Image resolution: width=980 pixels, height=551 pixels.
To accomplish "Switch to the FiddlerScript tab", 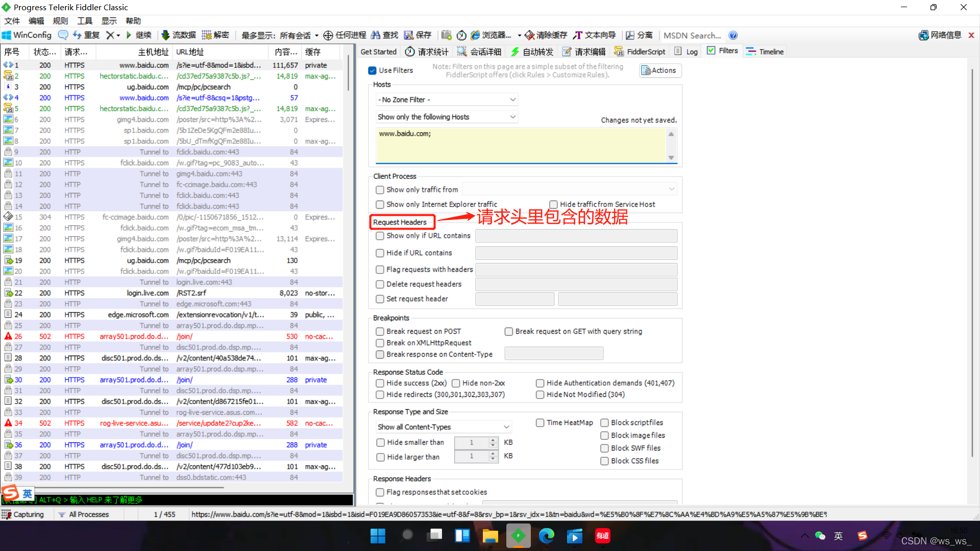I will tap(640, 52).
